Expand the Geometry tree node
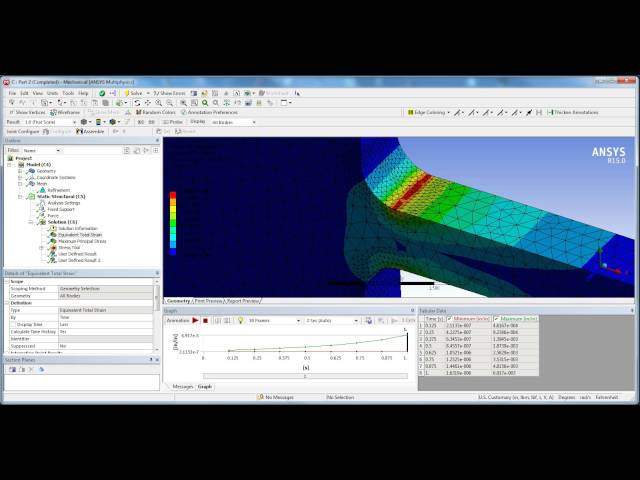The image size is (640, 480). coord(20,171)
